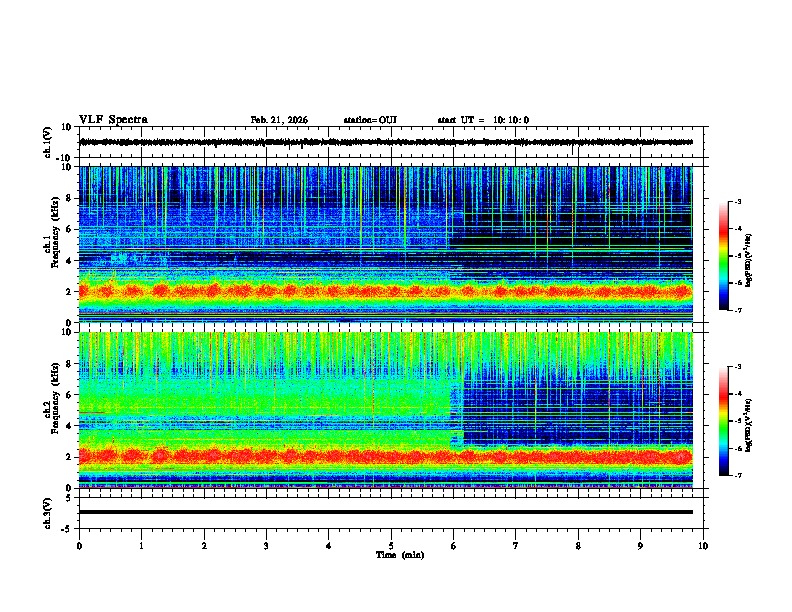Click the "station=OUJ" header label
This screenshot has height=612, width=792.
coord(370,120)
